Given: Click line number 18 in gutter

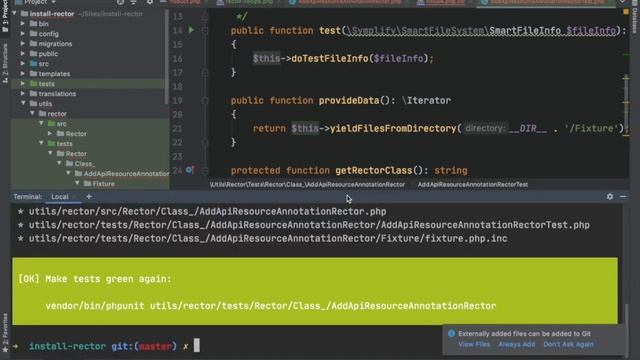Looking at the screenshot, I should tap(177, 87).
